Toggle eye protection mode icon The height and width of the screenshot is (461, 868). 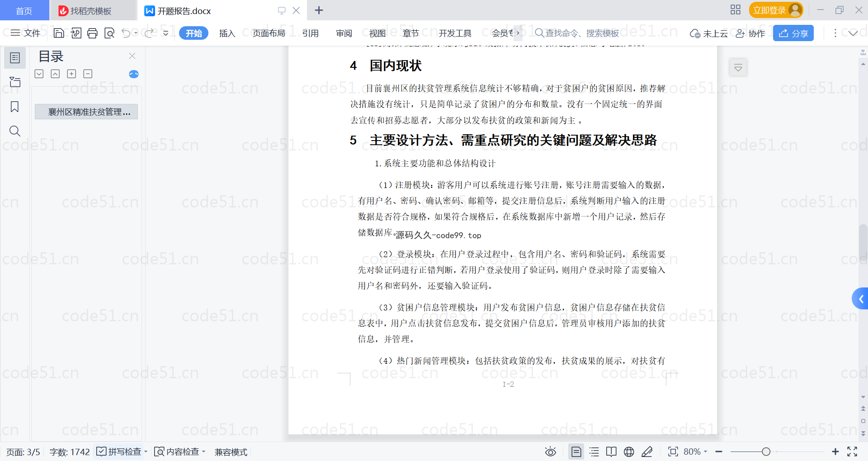coord(550,452)
